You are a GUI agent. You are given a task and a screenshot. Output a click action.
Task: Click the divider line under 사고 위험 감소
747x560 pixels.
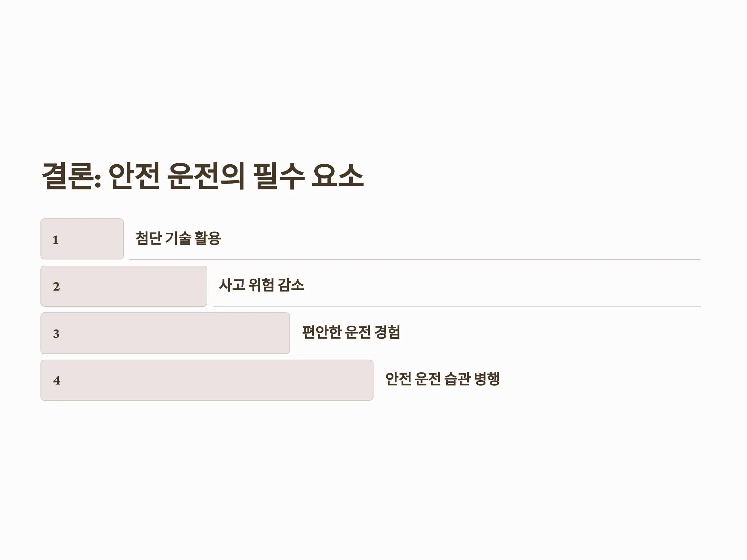click(x=457, y=306)
